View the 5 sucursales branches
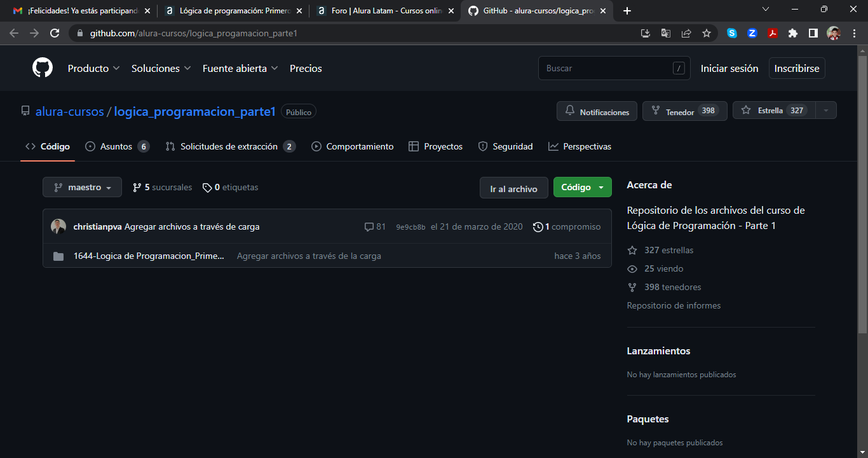This screenshot has height=458, width=868. click(x=162, y=188)
